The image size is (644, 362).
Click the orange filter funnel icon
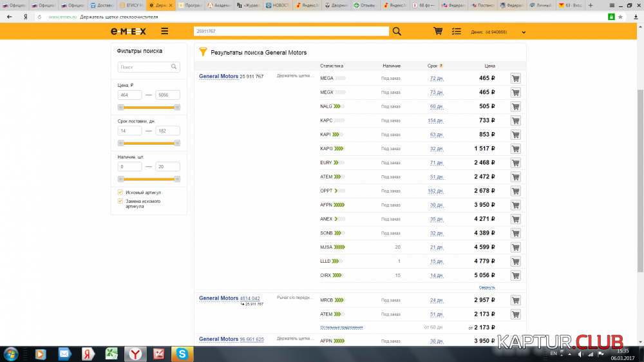coord(203,52)
